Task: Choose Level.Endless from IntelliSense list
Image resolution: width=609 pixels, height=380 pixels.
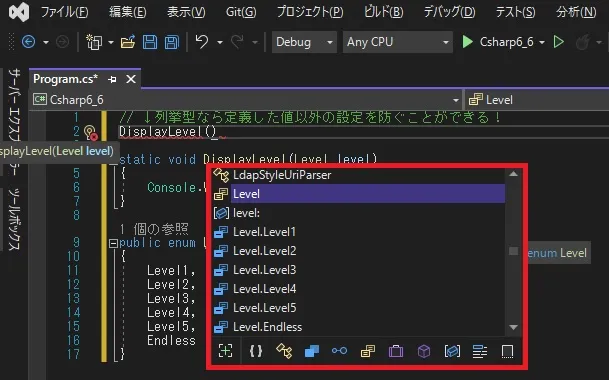Action: tap(359, 327)
